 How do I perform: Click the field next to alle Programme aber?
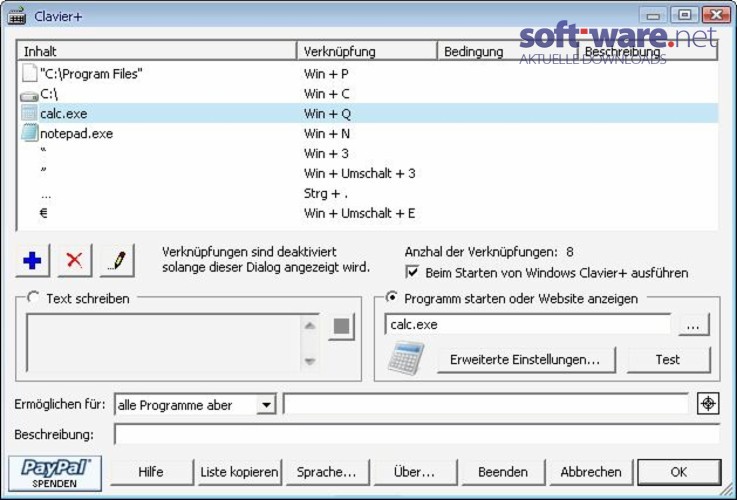[486, 405]
